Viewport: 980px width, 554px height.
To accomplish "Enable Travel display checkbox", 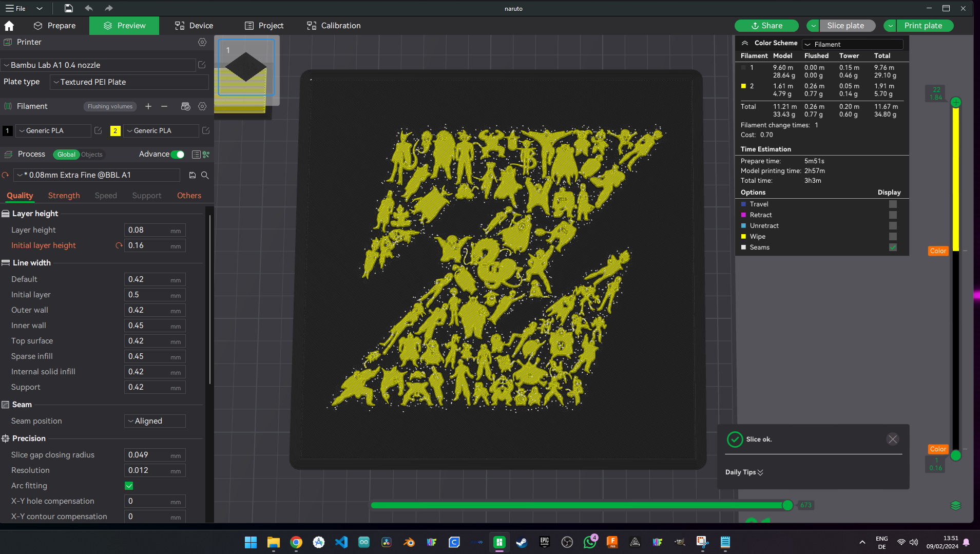I will 893,204.
